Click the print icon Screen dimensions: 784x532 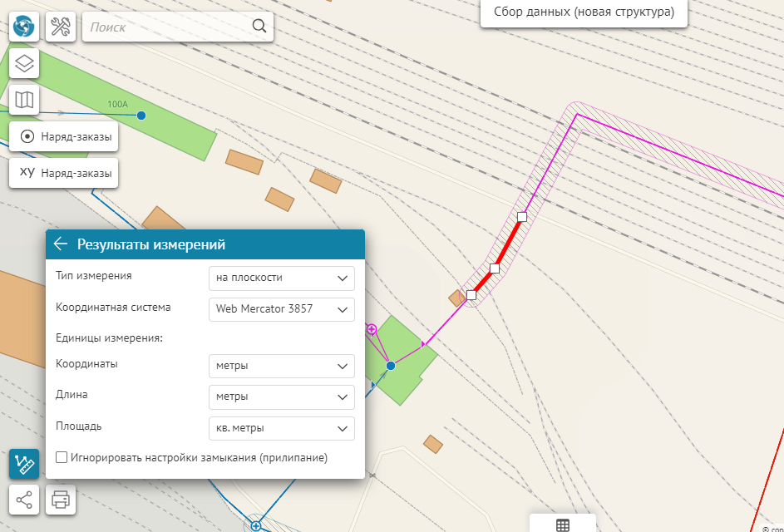(x=60, y=500)
